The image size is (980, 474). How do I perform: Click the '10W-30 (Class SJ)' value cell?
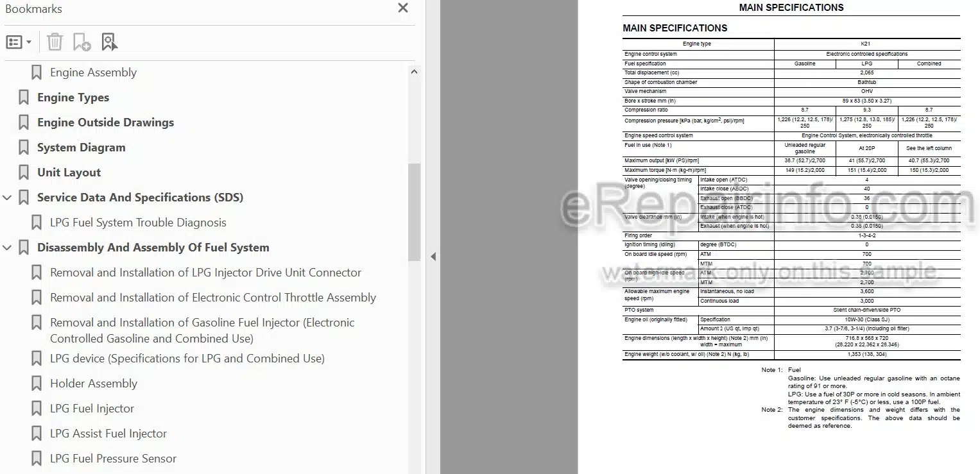(866, 319)
